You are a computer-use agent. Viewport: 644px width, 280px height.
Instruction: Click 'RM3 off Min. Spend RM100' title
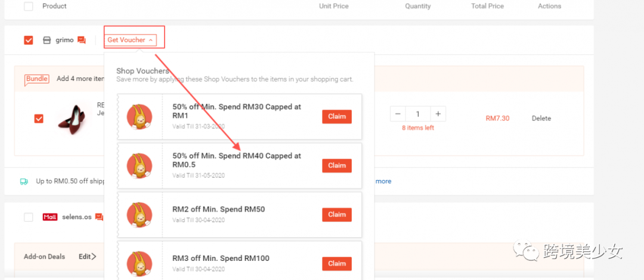221,258
